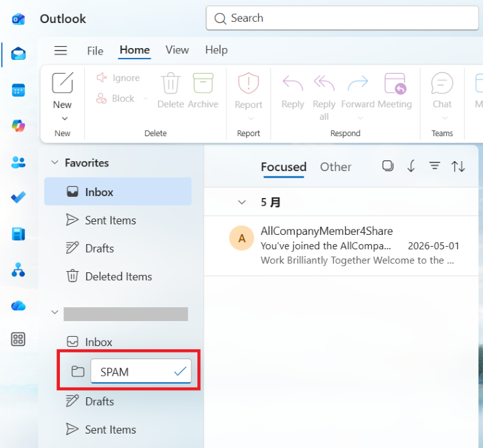Screen dimensions: 483x448
Task: Toggle the select all messages checkbox
Action: (x=388, y=166)
